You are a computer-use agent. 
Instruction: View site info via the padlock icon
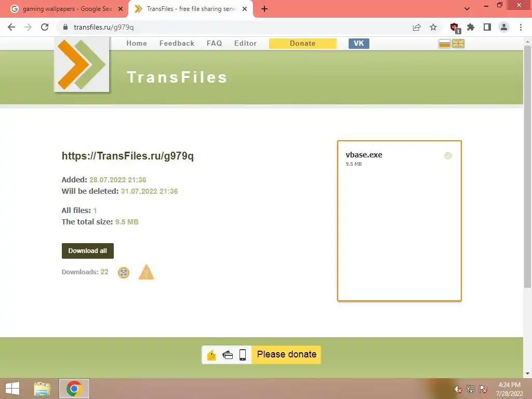[x=65, y=27]
